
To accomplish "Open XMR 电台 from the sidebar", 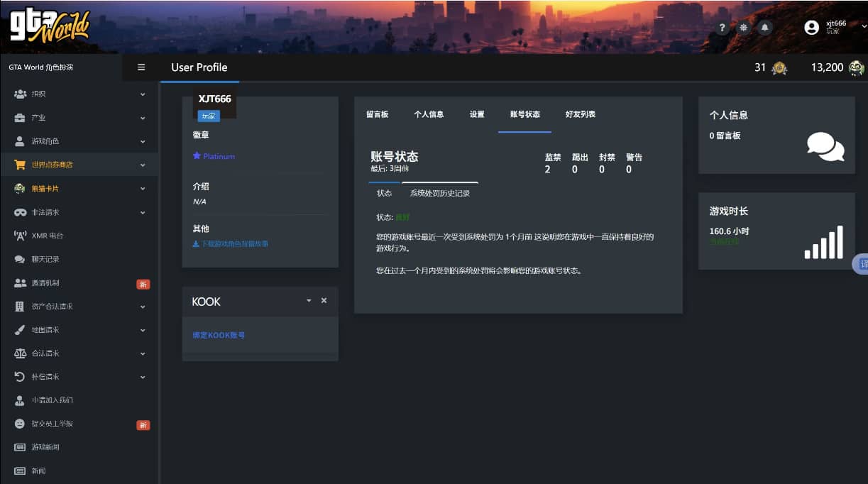I will click(x=48, y=236).
